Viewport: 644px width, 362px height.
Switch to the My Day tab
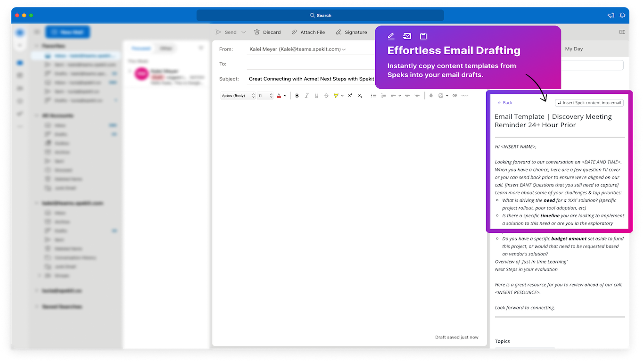574,49
